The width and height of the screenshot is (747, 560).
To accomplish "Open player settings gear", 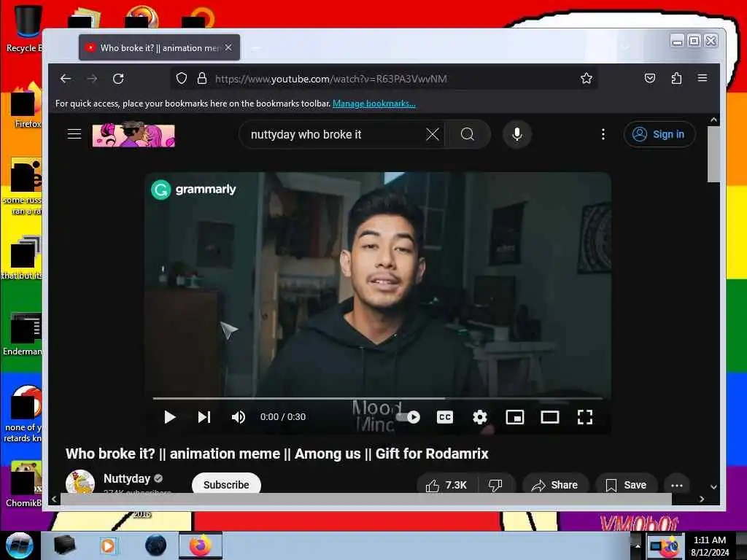I will [480, 417].
